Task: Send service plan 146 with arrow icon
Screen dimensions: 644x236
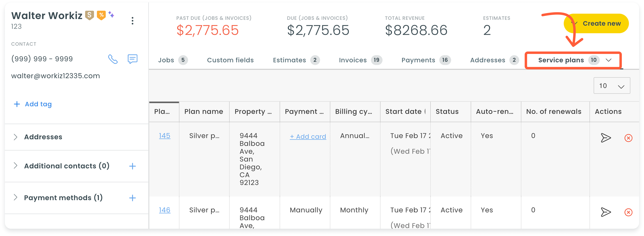Action: tap(606, 212)
